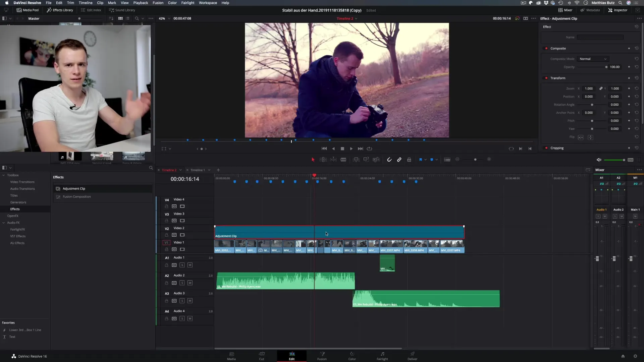The height and width of the screenshot is (362, 644).
Task: Open the Playback menu
Action: tap(141, 3)
